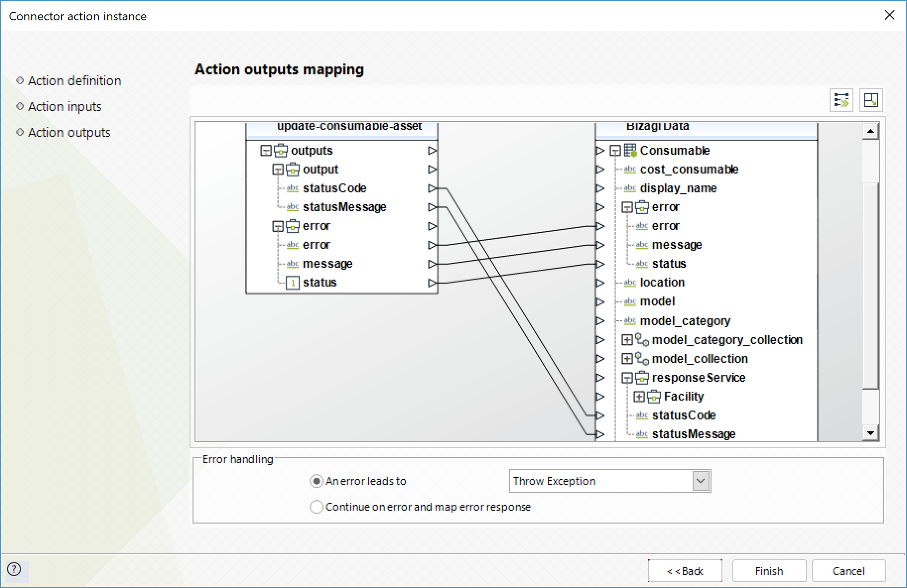Viewport: 907px width, 588px height.
Task: Go to Action inputs step
Action: pos(65,107)
